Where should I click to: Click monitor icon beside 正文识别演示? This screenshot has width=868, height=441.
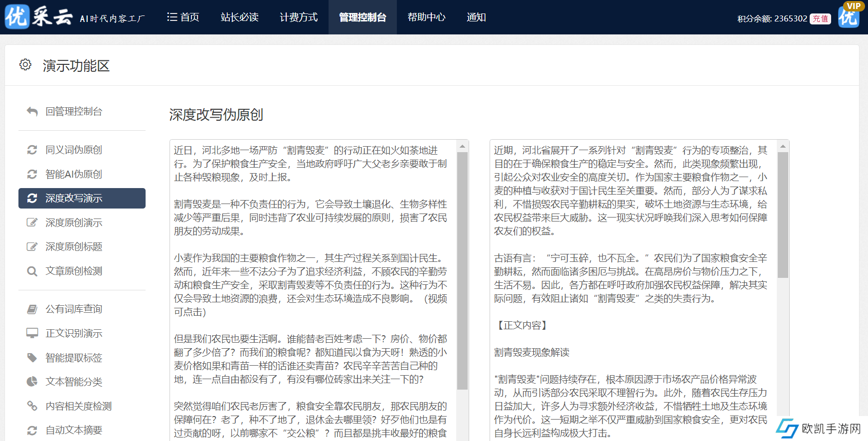(x=32, y=333)
